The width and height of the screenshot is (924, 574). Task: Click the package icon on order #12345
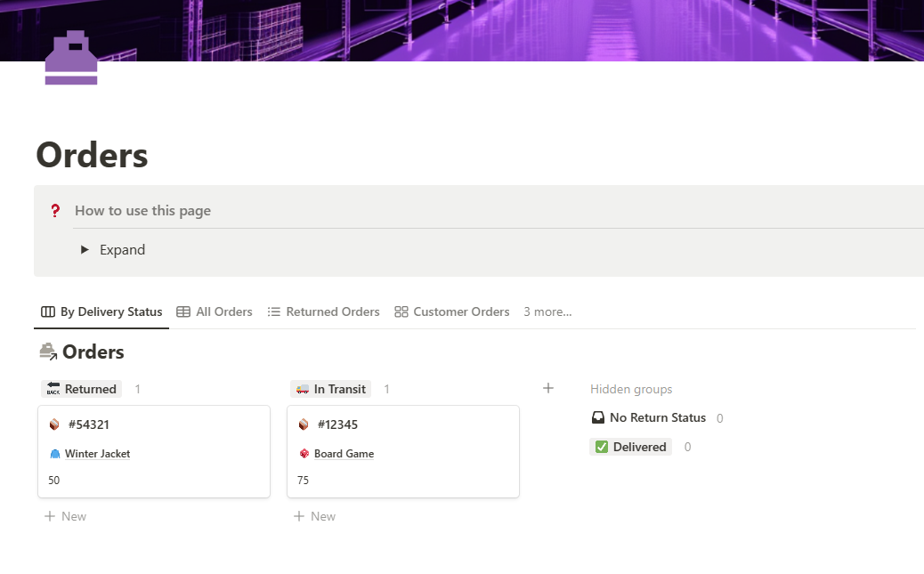(304, 424)
